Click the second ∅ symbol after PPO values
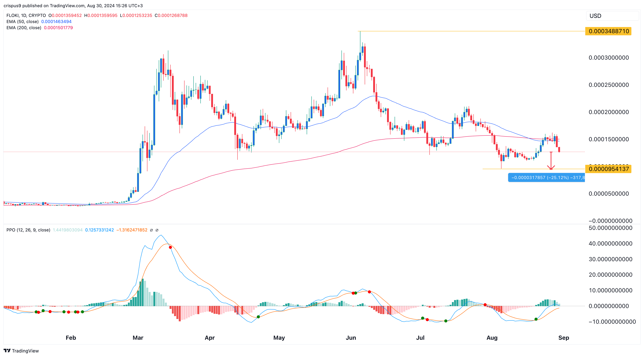The height and width of the screenshot is (357, 644). click(x=157, y=230)
